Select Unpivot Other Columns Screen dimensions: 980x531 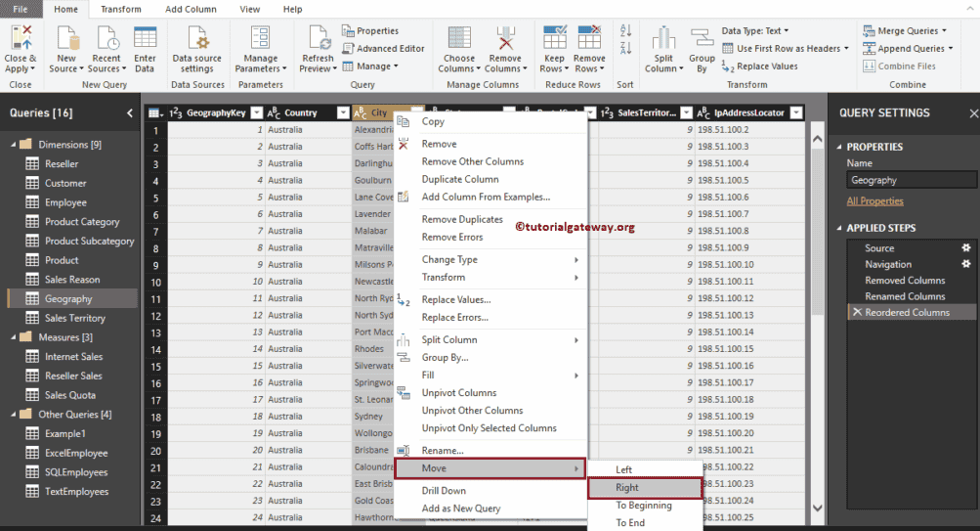click(490, 411)
